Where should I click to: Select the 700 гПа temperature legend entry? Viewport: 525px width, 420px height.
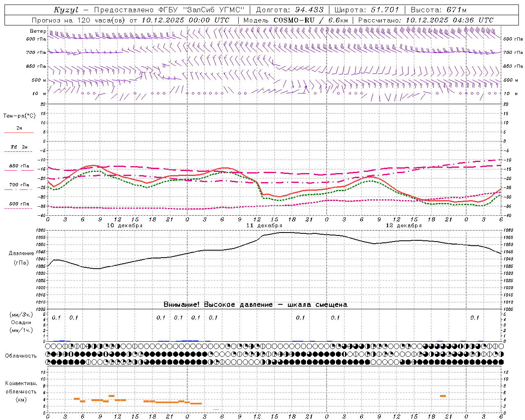click(x=19, y=185)
